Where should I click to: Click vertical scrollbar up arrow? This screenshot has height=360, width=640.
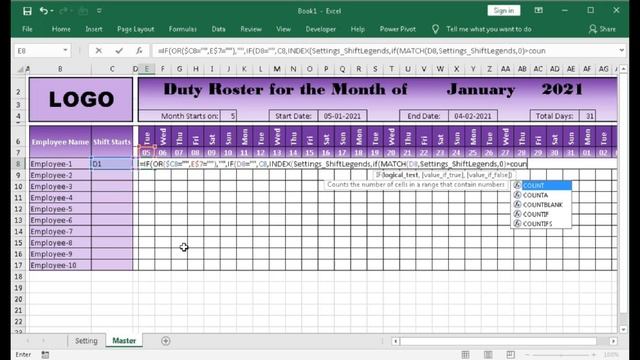pyautogui.click(x=623, y=69)
